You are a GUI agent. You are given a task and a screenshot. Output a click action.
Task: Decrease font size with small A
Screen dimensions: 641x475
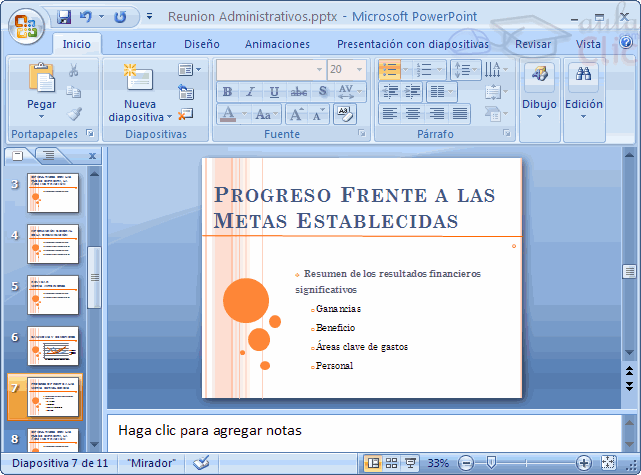[x=318, y=114]
